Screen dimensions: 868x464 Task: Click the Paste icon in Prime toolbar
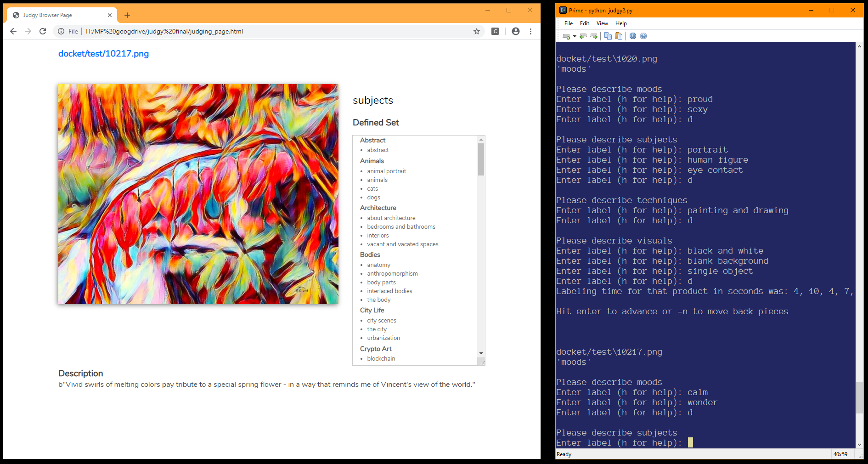[x=619, y=36]
